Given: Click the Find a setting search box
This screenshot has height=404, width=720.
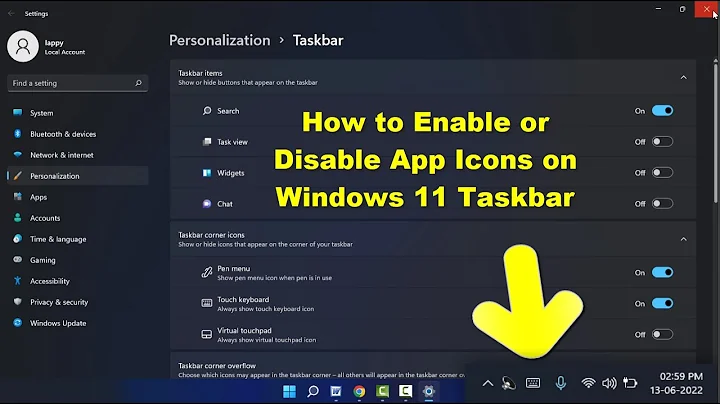Looking at the screenshot, I should (x=77, y=83).
